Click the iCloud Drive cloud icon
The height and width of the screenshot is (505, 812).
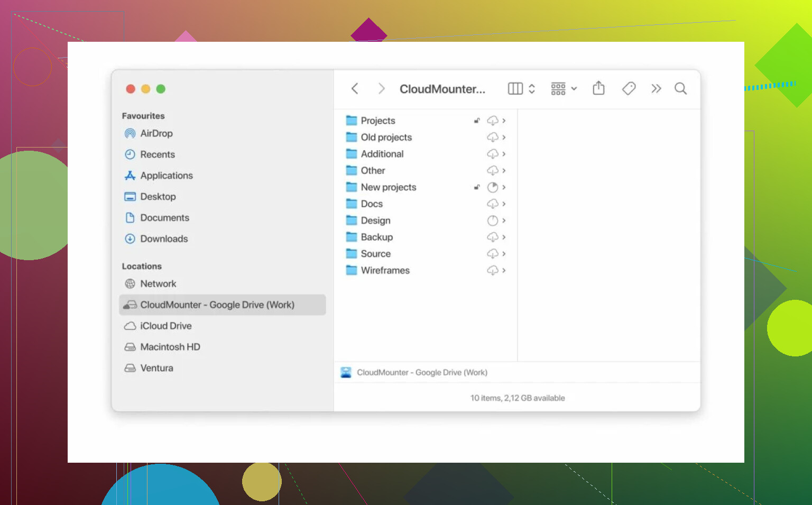coord(130,326)
